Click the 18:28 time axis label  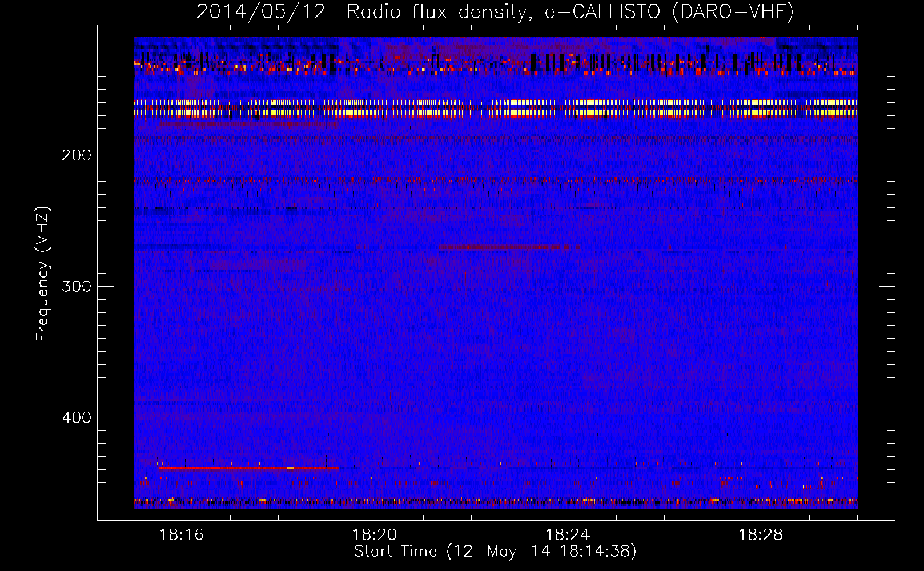click(760, 535)
